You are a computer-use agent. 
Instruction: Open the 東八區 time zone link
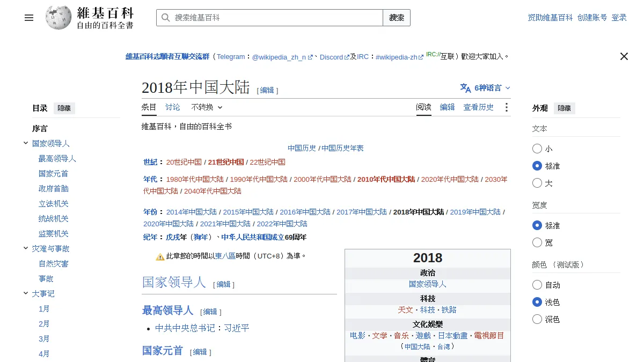coord(225,256)
